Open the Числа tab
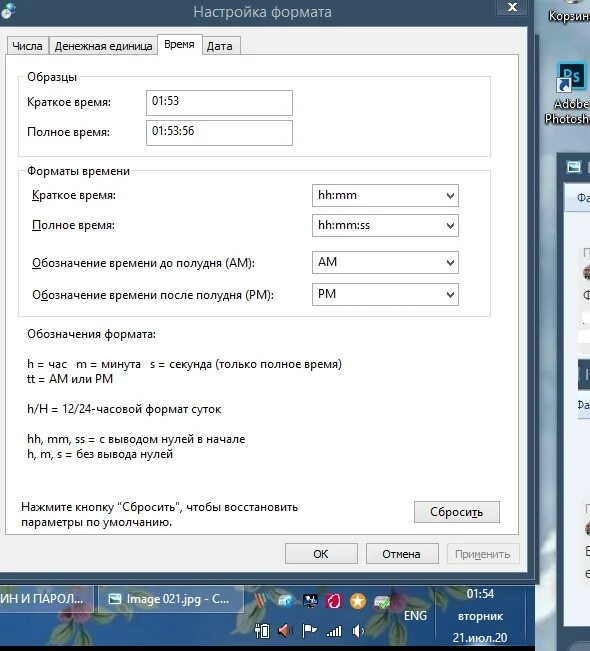The image size is (590, 651). 27,46
